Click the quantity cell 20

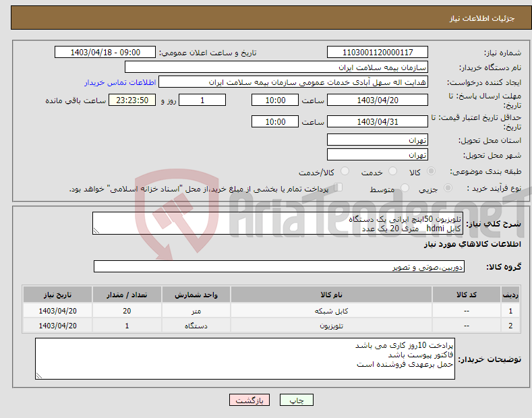(x=127, y=311)
